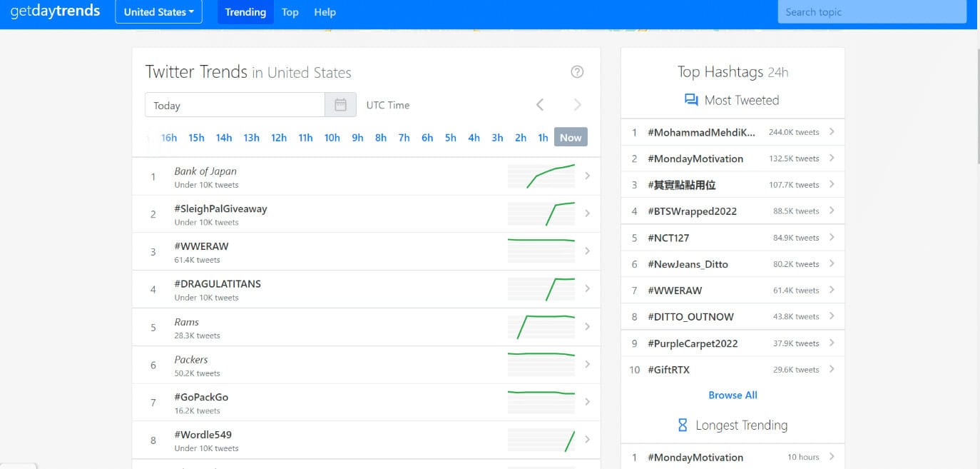This screenshot has width=980, height=469.
Task: Select the 14h time link
Action: pyautogui.click(x=224, y=138)
